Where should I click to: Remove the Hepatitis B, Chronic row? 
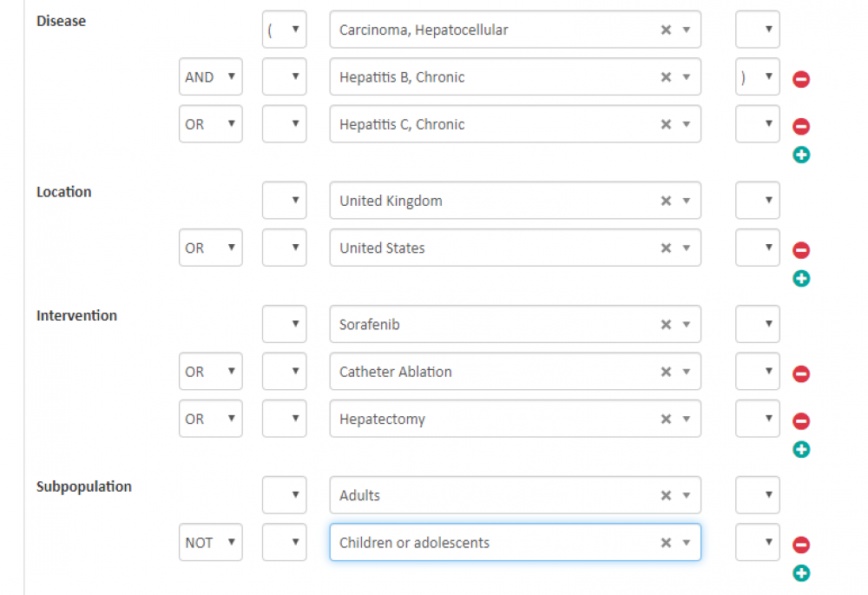801,79
